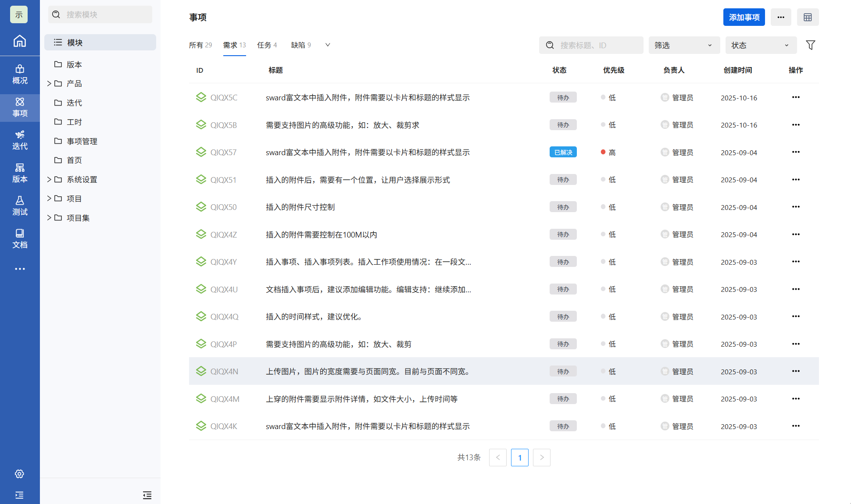
Task: Switch to table view layout icon
Action: [x=808, y=18]
